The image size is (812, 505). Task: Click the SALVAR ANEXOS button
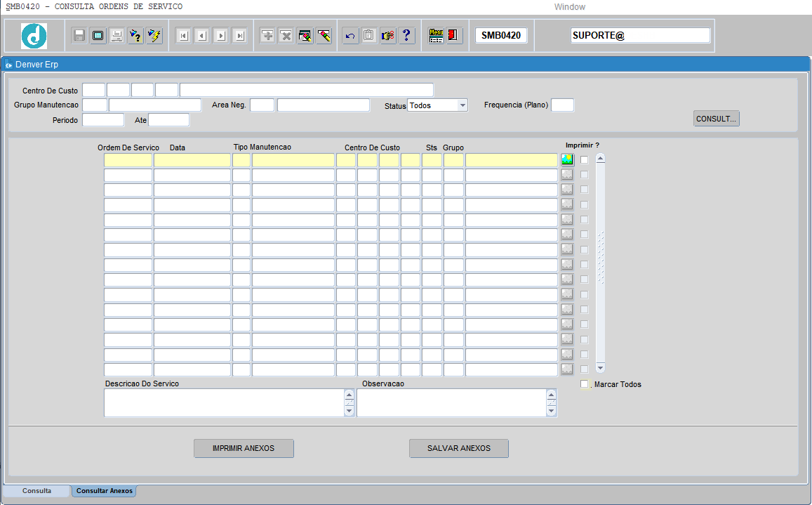459,449
